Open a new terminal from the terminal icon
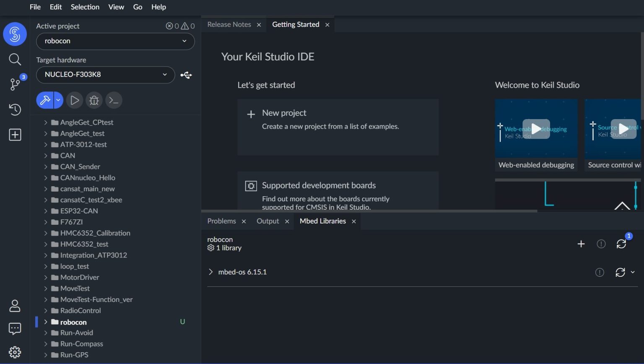 coord(113,100)
